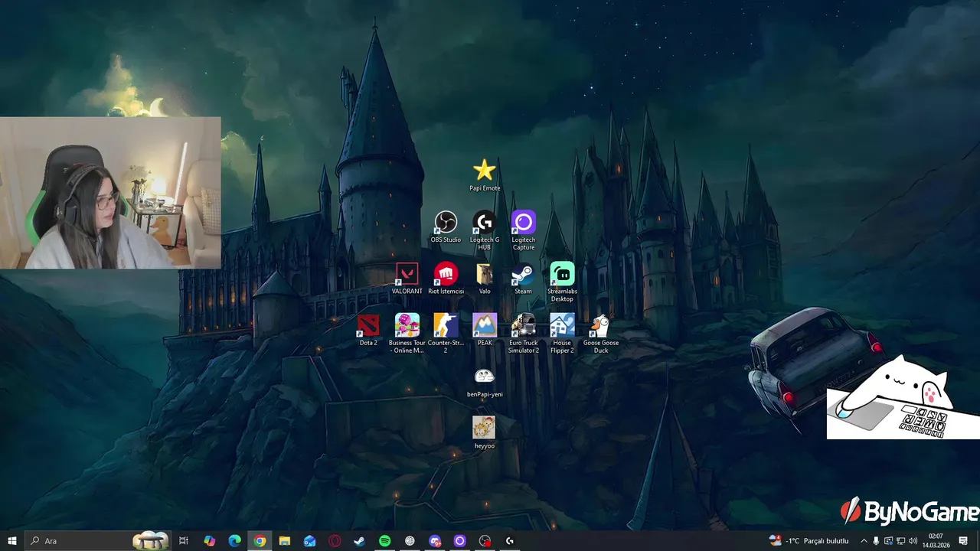Launch Streamlabs Desktop shortcut

click(x=563, y=282)
